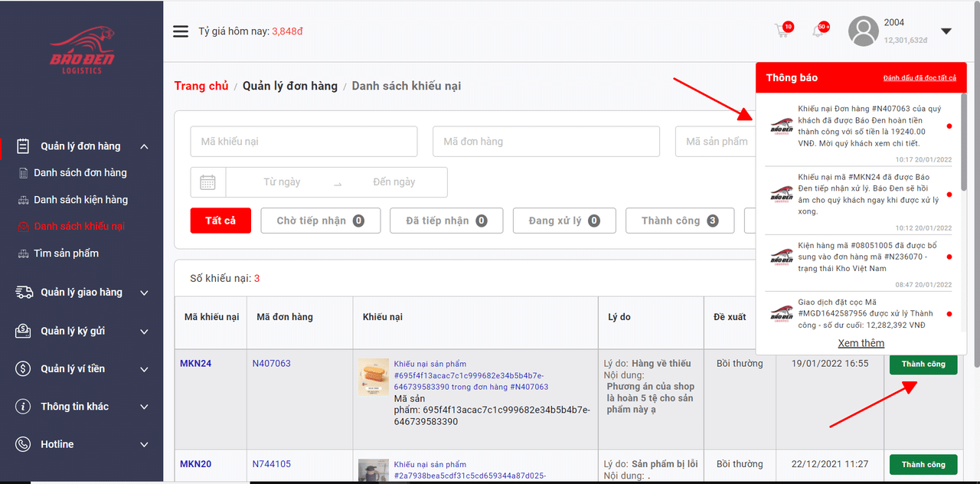The width and height of the screenshot is (980, 484).
Task: Open the account dropdown arrow
Action: pos(946,31)
